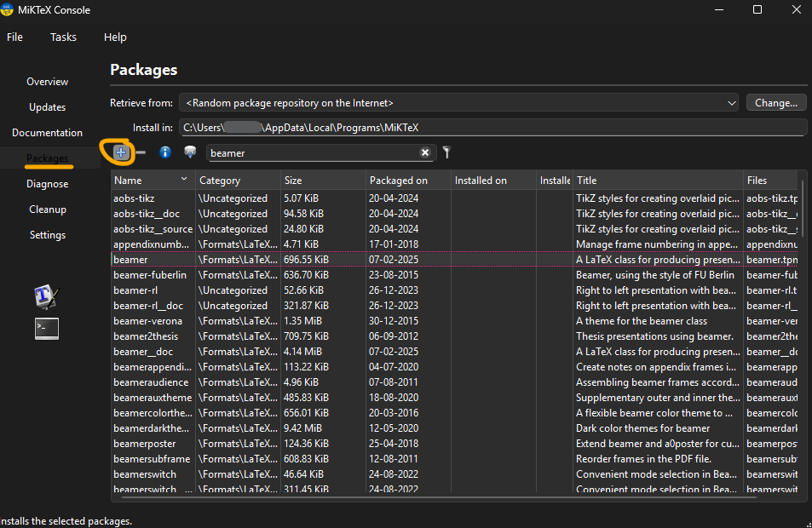Sort by the Size column header
The image size is (812, 528).
click(x=323, y=181)
